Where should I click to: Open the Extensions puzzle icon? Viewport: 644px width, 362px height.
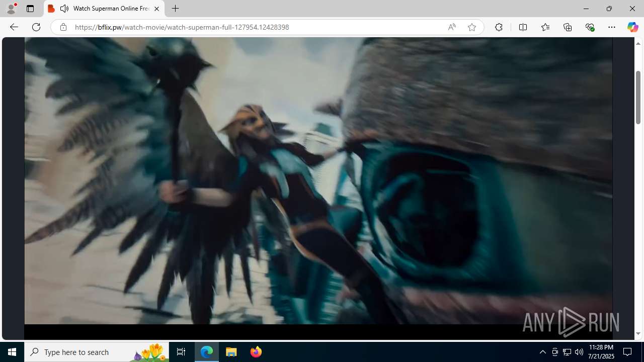tap(499, 27)
